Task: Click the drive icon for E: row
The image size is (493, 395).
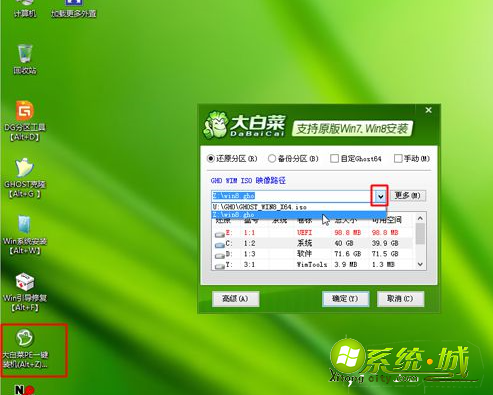Action: 219,234
